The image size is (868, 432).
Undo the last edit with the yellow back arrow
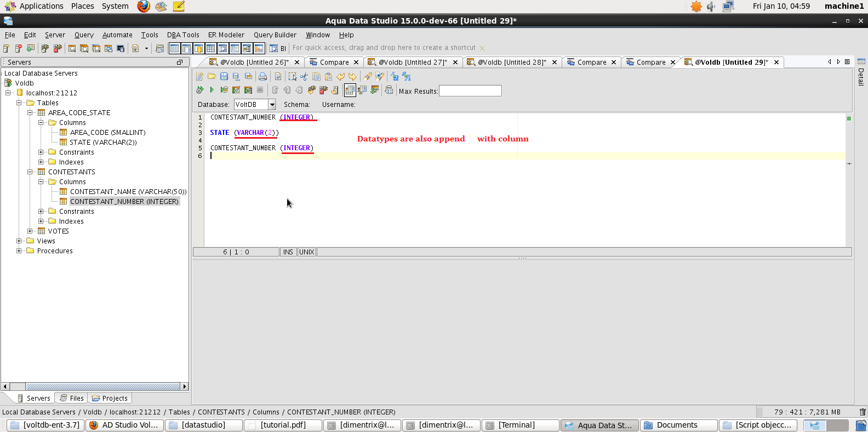pos(340,77)
